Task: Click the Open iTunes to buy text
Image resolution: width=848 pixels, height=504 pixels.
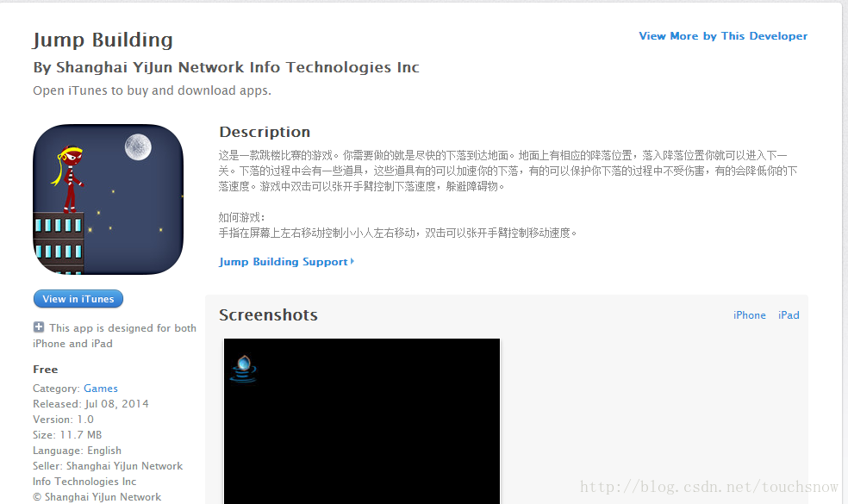Action: [x=152, y=90]
